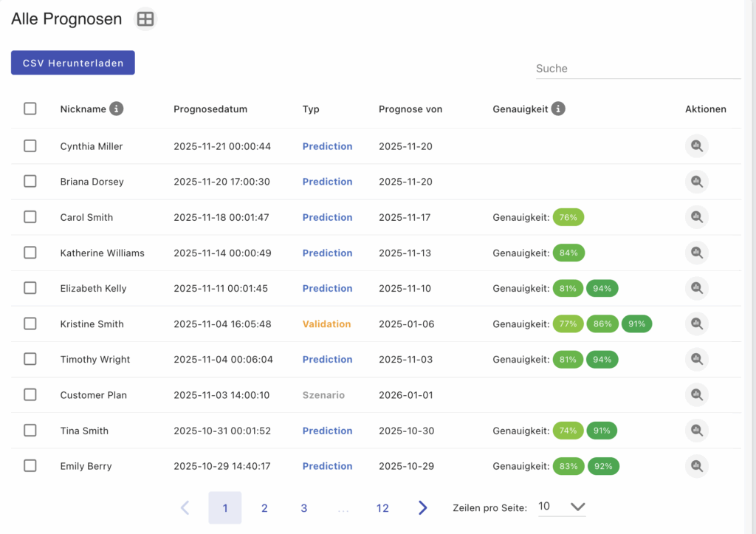Click the CSV Herunterladen button
This screenshot has height=534, width=756.
point(73,63)
